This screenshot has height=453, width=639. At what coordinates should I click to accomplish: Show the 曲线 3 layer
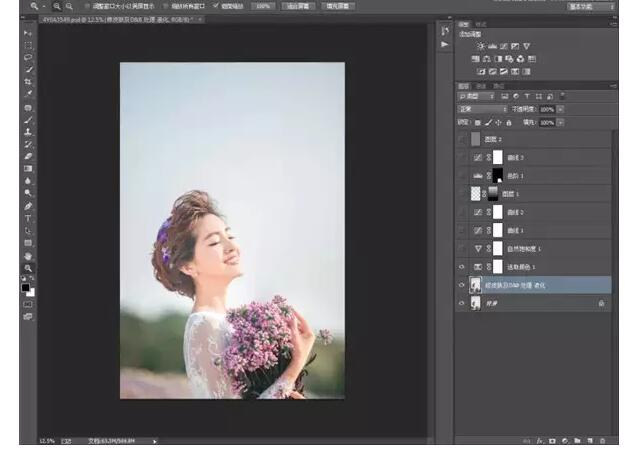[x=462, y=157]
